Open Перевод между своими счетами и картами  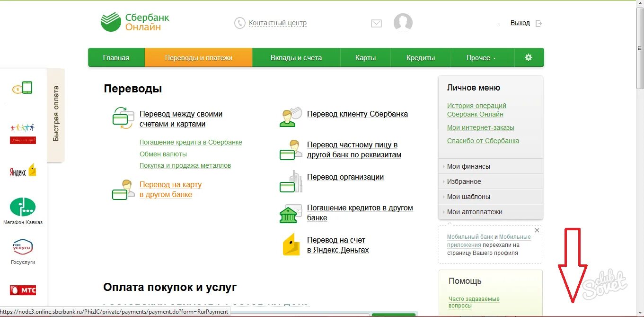coord(181,119)
